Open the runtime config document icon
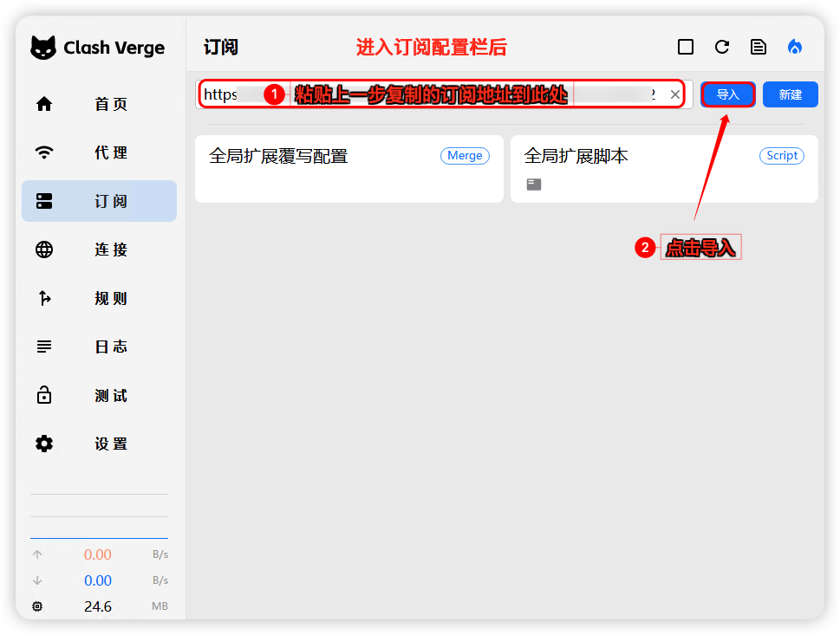Viewport: 840px width, 635px height. (x=759, y=48)
